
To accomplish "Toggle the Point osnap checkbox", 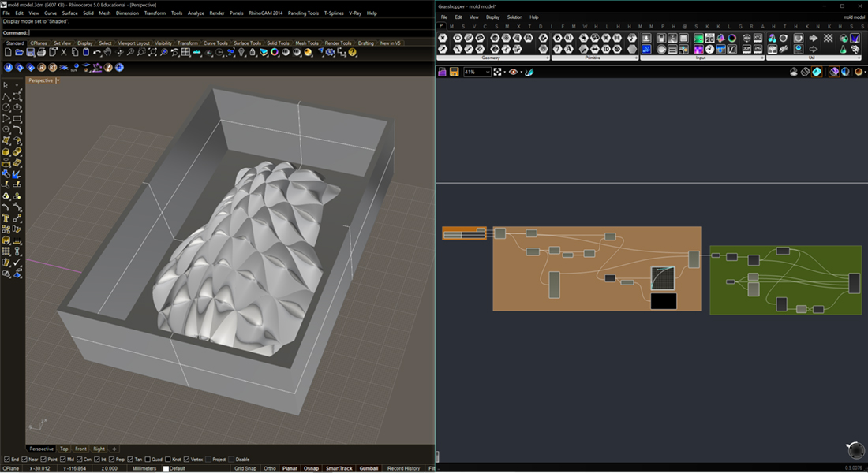I will [43, 459].
